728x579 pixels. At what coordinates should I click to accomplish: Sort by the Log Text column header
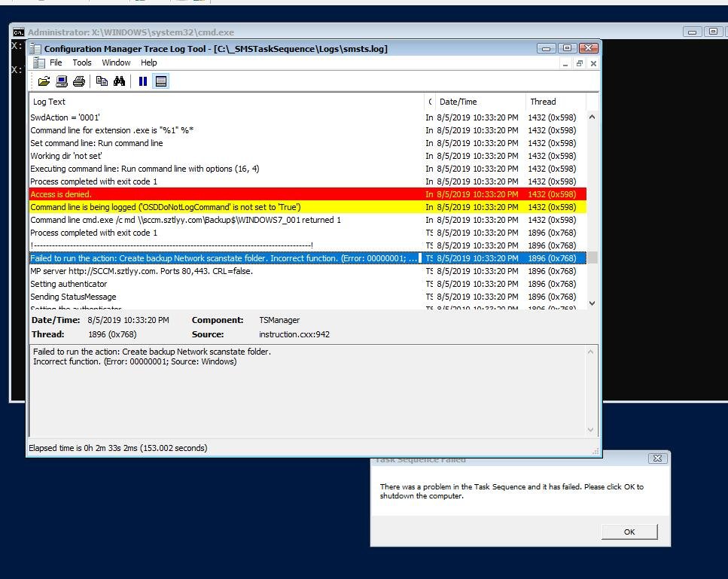point(227,102)
